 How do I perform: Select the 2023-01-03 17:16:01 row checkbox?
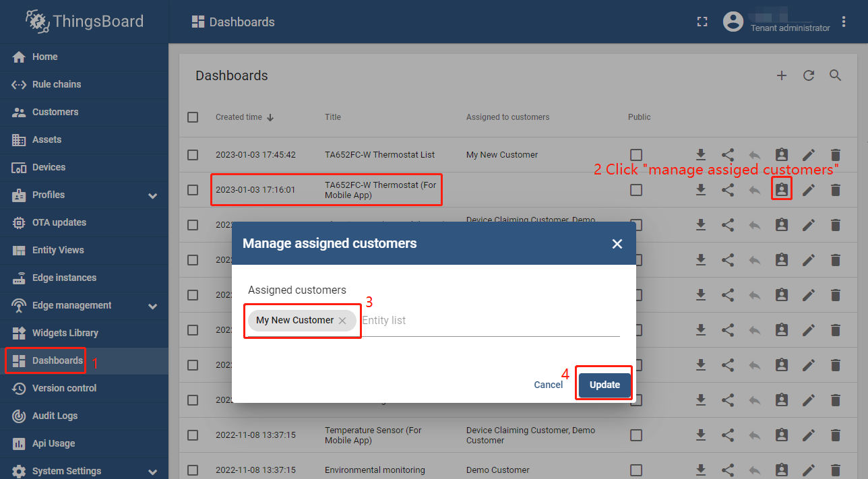193,190
